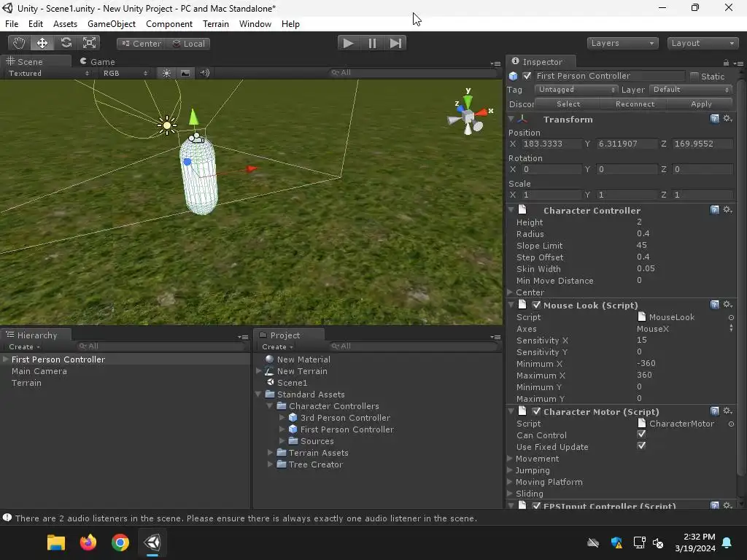Screen dimensions: 747x560
Task: Open Mouse Look script gear menu
Action: [x=727, y=304]
